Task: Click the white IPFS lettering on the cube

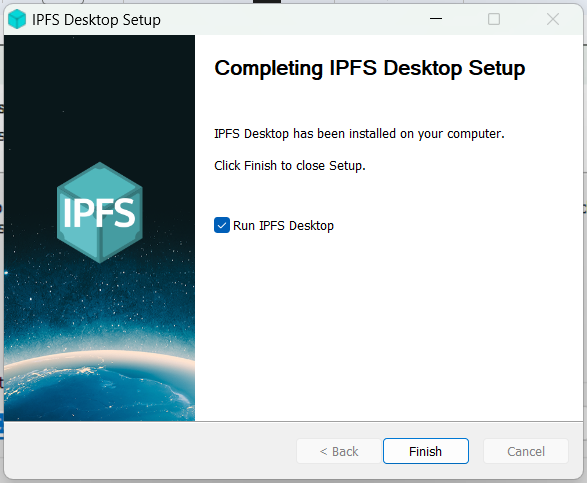Action: [x=99, y=213]
